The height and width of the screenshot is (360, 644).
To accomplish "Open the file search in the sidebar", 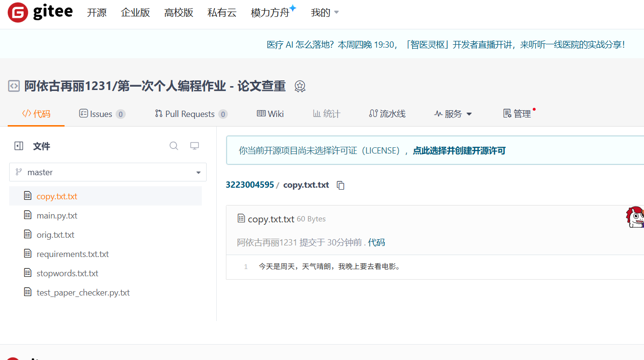I will (x=173, y=145).
